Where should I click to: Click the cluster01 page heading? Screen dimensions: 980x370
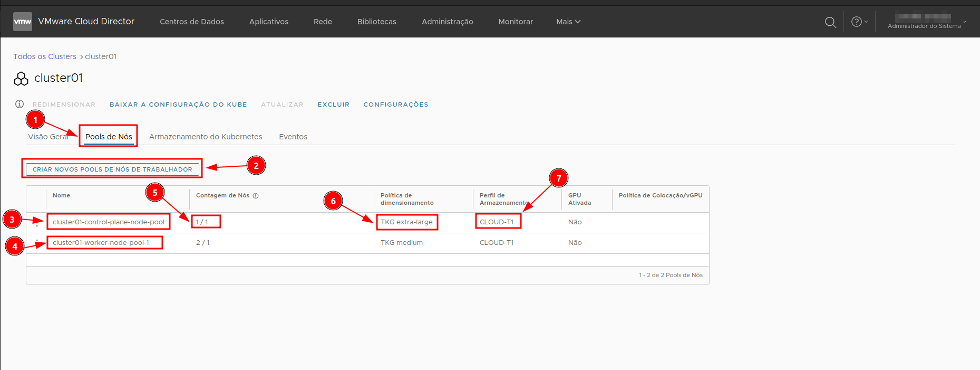pyautogui.click(x=59, y=78)
